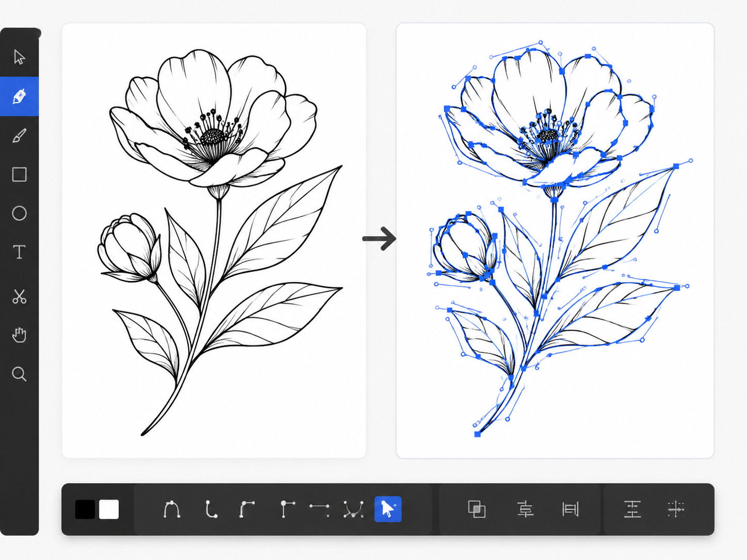Select the Brush tool
747x560 pixels.
pos(19,136)
